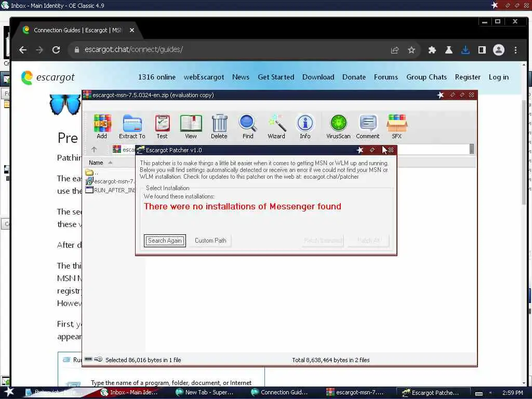The width and height of the screenshot is (532, 399).
Task: Open Chrome three-dot menu
Action: [515, 50]
